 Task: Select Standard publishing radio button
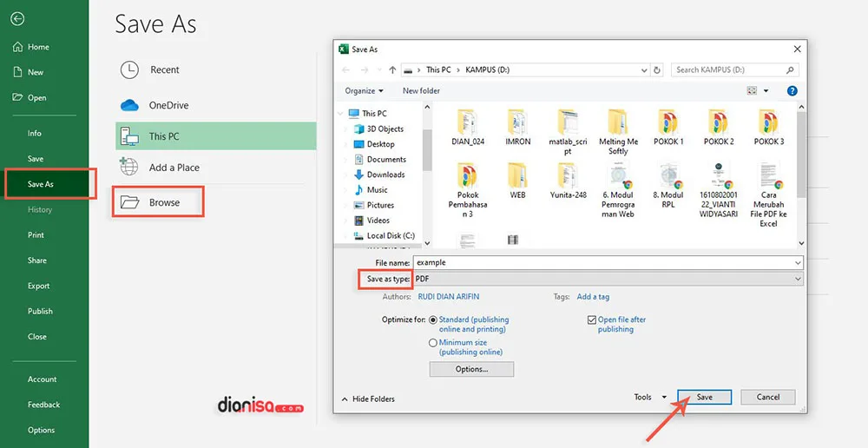[x=433, y=320]
